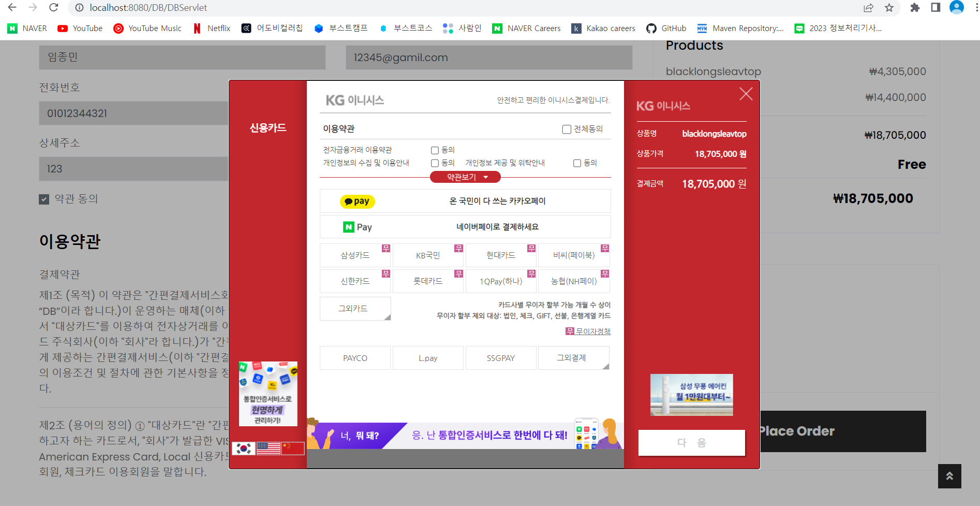
Task: Click the phone number field 01012344321
Action: [133, 113]
